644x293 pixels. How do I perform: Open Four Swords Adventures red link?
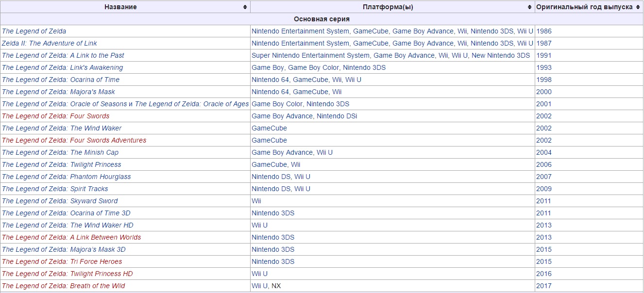(74, 140)
